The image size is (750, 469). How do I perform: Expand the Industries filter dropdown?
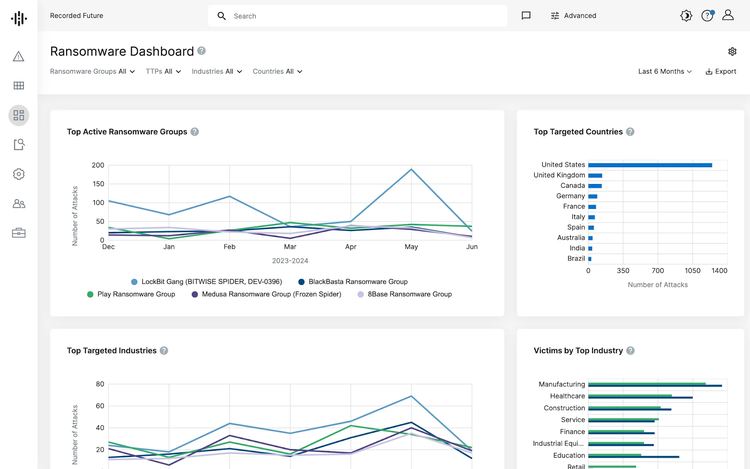coord(217,71)
